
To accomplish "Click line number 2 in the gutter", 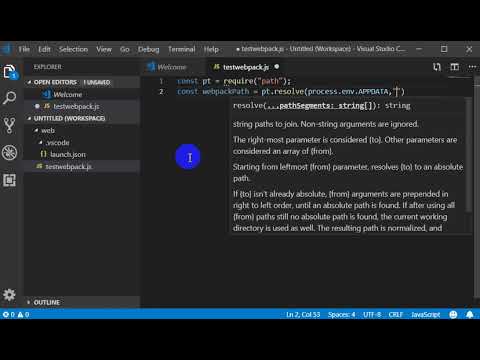I will [x=161, y=91].
